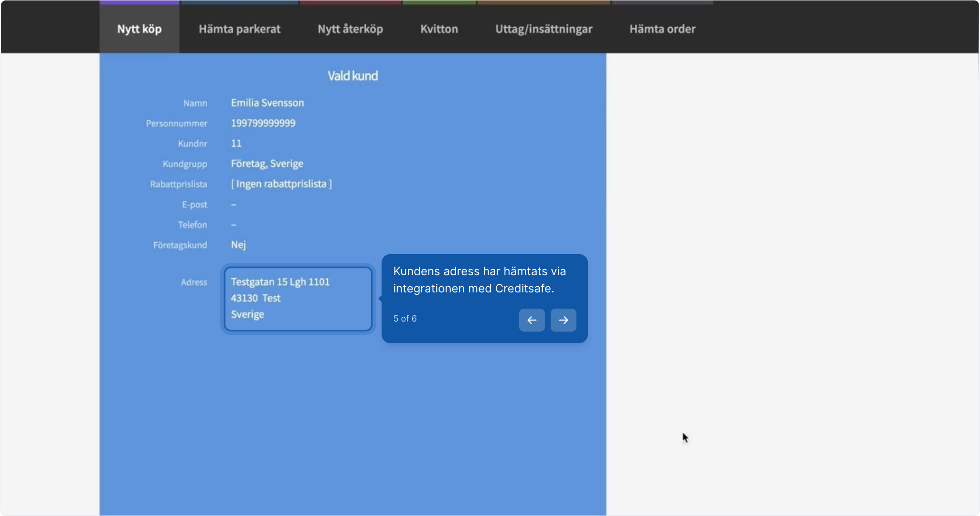The width and height of the screenshot is (980, 516).
Task: Click the next arrow in the tooltip
Action: click(563, 320)
